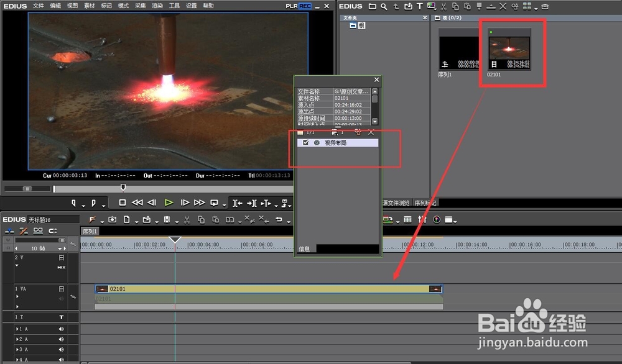Mute audio track 1 A speaker
The width and height of the screenshot is (622, 364).
pos(62,329)
